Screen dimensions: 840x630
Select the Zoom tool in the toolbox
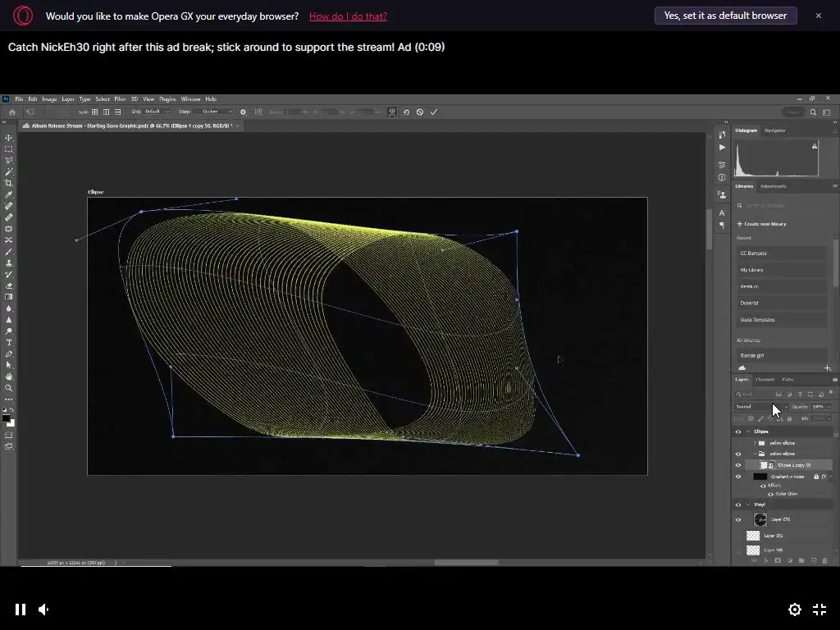coord(8,388)
